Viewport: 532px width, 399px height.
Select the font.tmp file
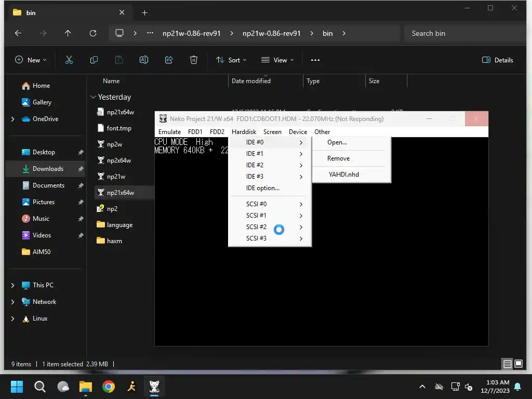[119, 128]
